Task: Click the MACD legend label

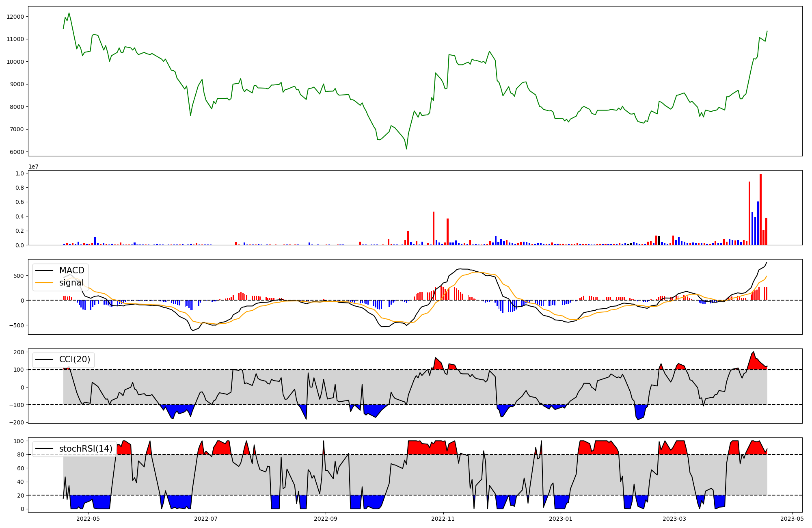Action: (71, 270)
